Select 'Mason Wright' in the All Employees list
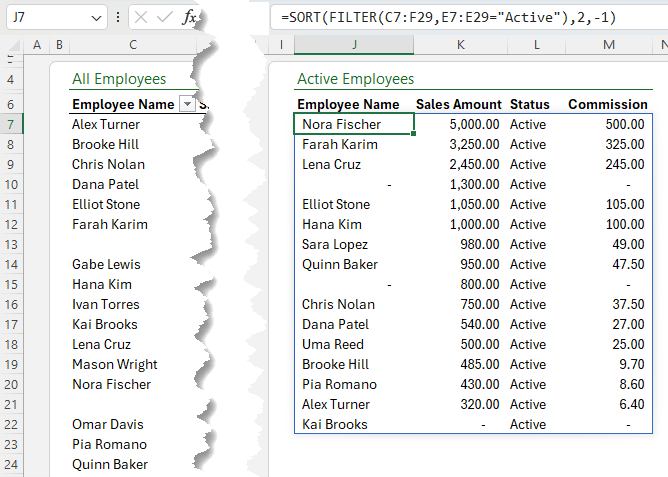 coord(133,365)
